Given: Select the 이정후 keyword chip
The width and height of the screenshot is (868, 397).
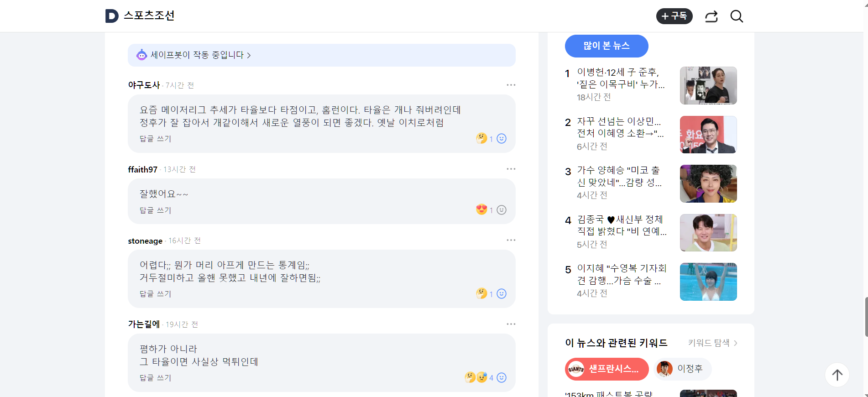Looking at the screenshot, I should pos(683,369).
